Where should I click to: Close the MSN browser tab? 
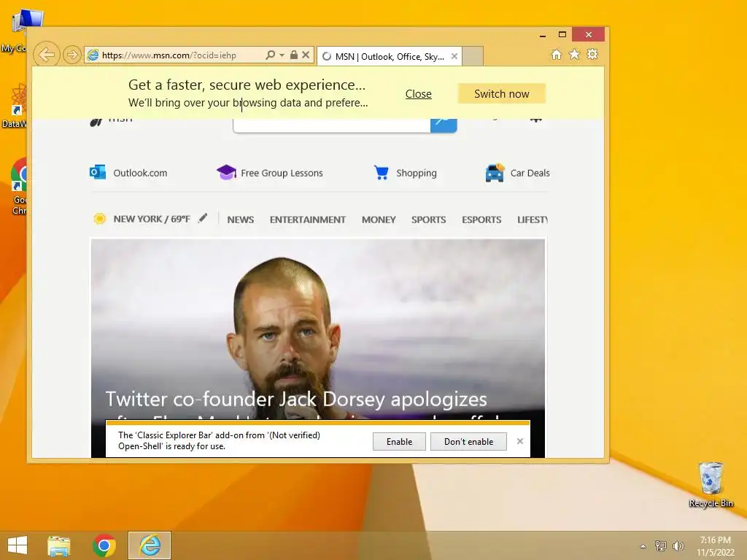coord(454,56)
